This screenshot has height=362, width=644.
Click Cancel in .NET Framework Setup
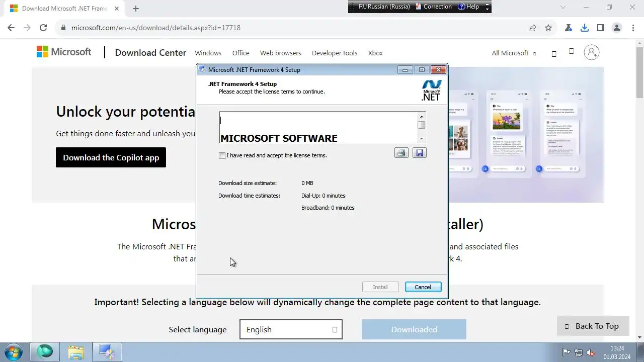tap(423, 287)
